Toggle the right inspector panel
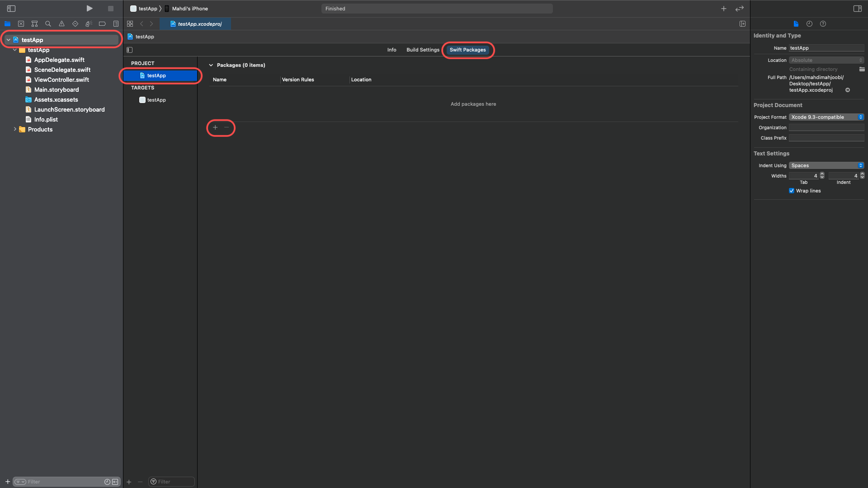This screenshot has height=488, width=868. tap(857, 9)
